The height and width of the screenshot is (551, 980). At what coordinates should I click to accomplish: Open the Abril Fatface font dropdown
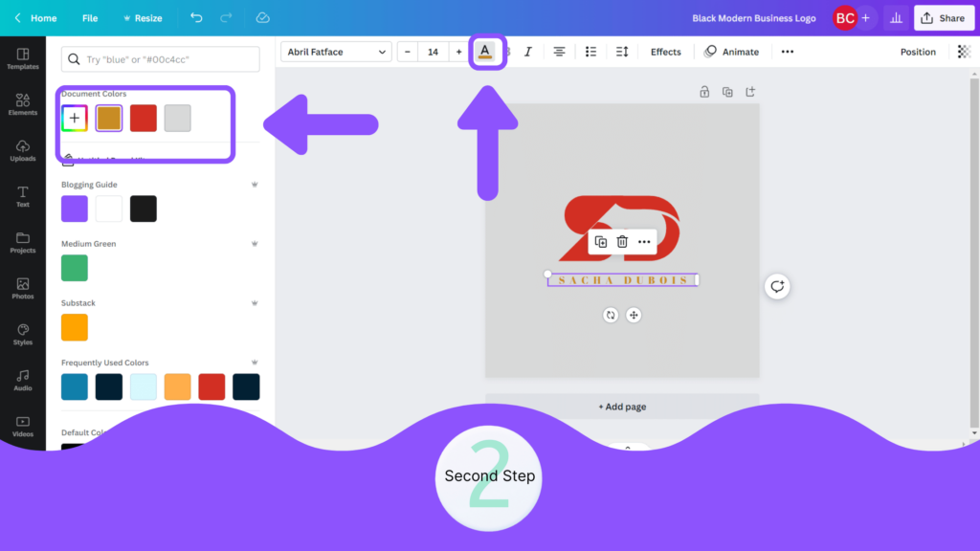click(336, 52)
